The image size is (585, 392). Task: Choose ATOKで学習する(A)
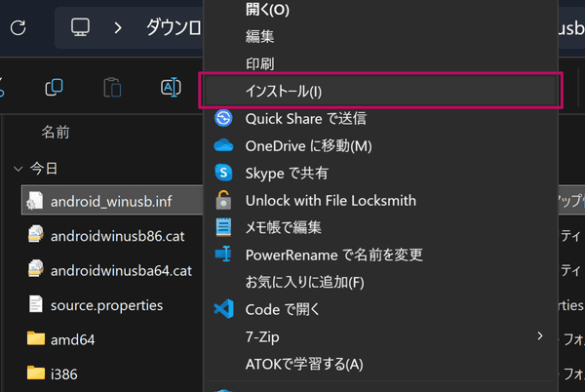[380, 364]
